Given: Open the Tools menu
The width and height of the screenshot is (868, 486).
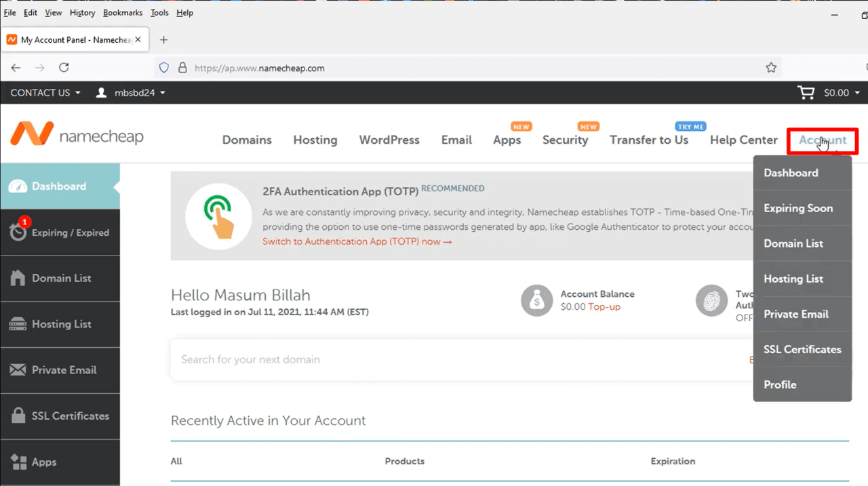Looking at the screenshot, I should point(159,13).
